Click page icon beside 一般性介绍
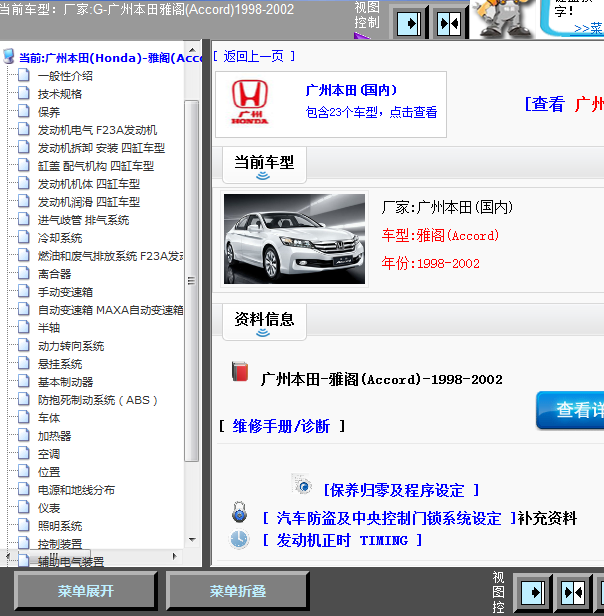The image size is (604, 616). 24,75
